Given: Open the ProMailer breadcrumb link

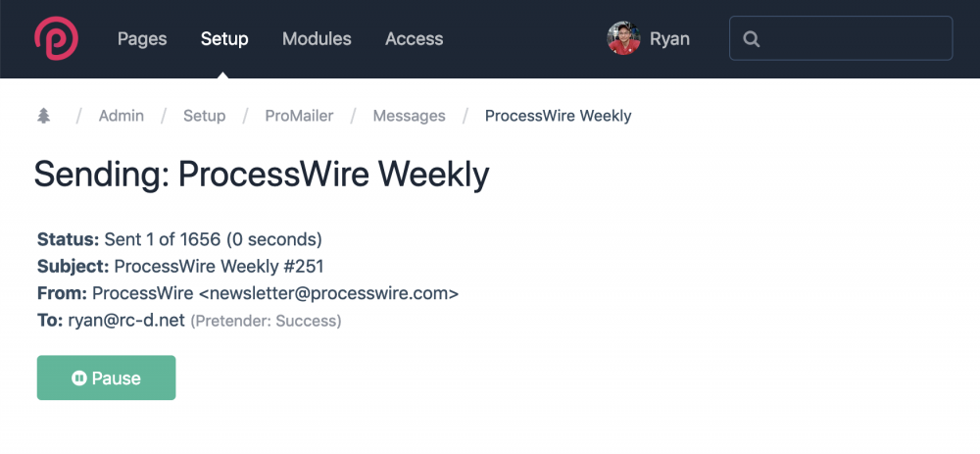Looking at the screenshot, I should [x=299, y=116].
